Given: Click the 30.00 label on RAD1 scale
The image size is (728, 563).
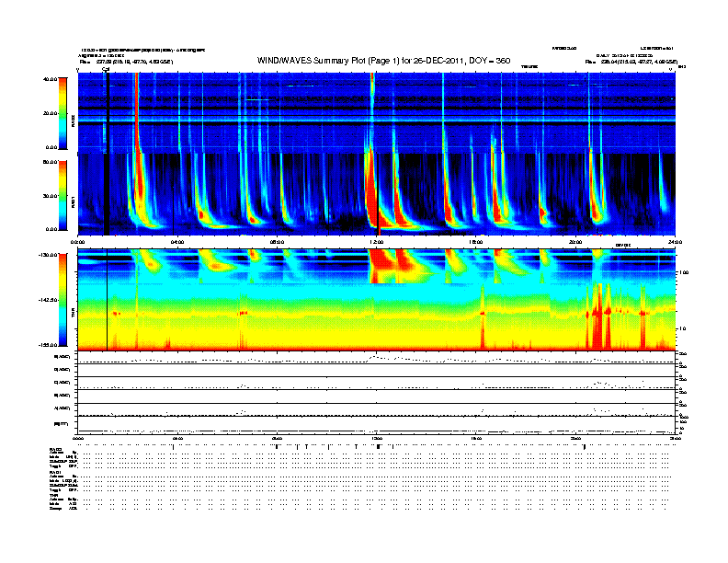Looking at the screenshot, I should pos(50,196).
